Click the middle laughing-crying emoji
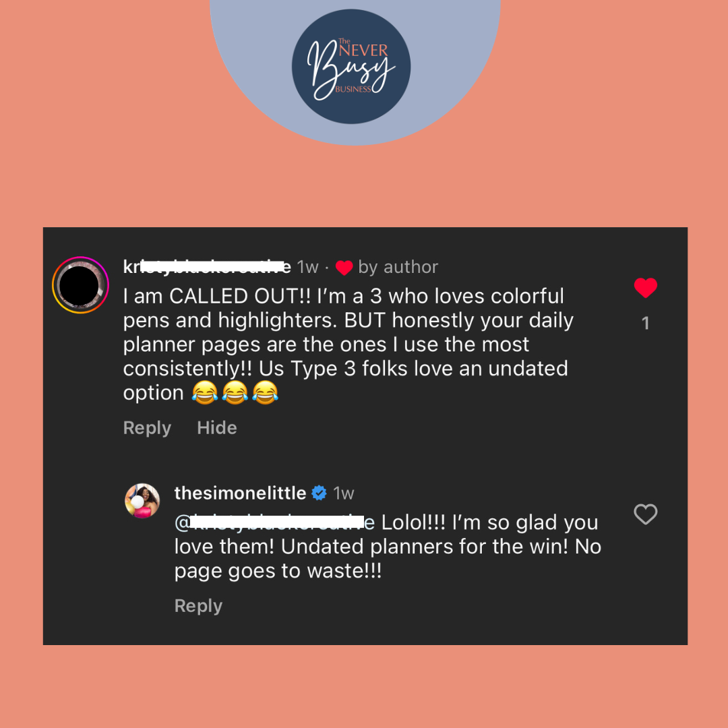The image size is (728, 728). 235,392
